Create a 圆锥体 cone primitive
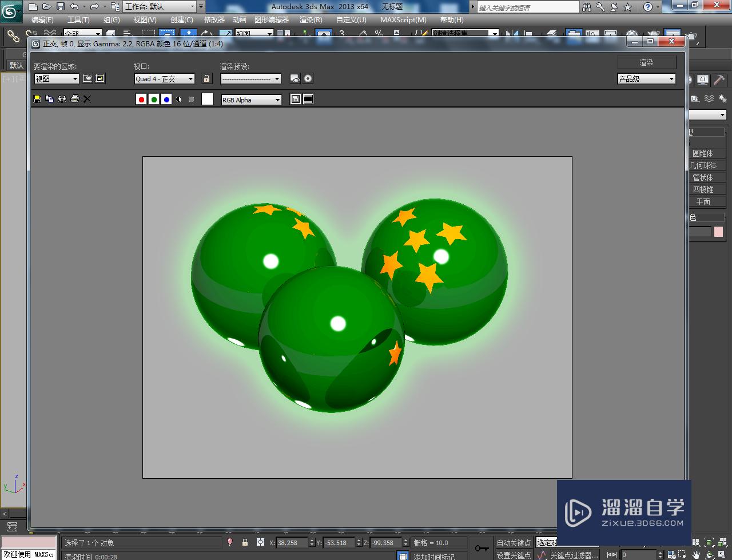This screenshot has height=560, width=732. coord(706,153)
